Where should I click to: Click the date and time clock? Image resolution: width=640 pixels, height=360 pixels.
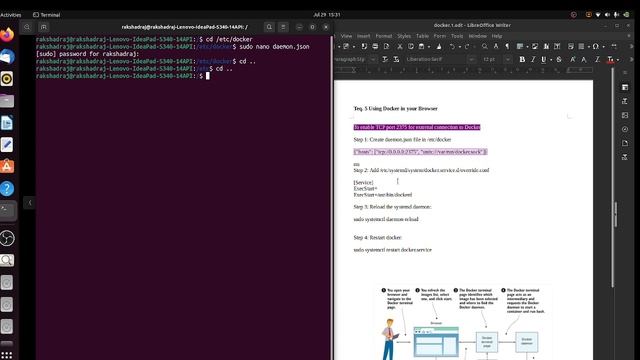tap(327, 15)
